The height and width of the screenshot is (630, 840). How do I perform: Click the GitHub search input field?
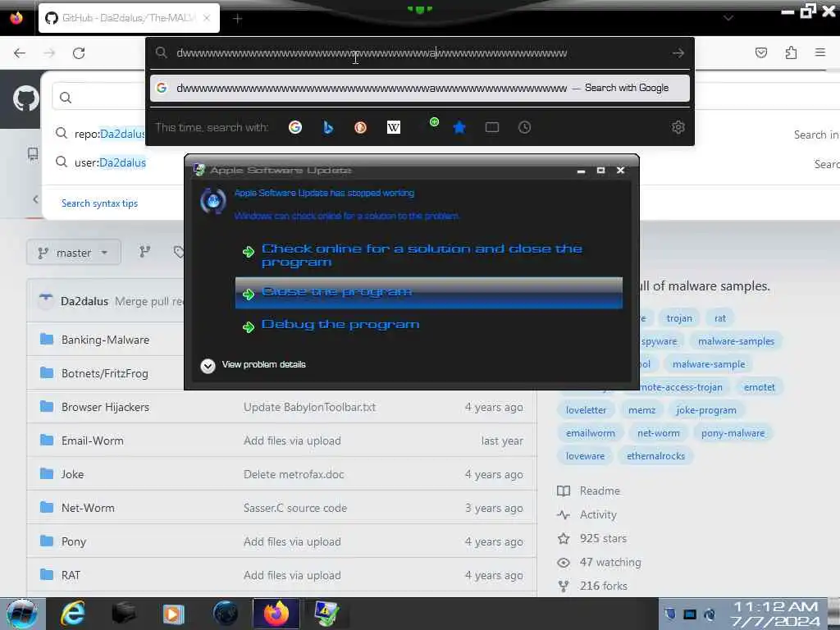click(x=99, y=98)
